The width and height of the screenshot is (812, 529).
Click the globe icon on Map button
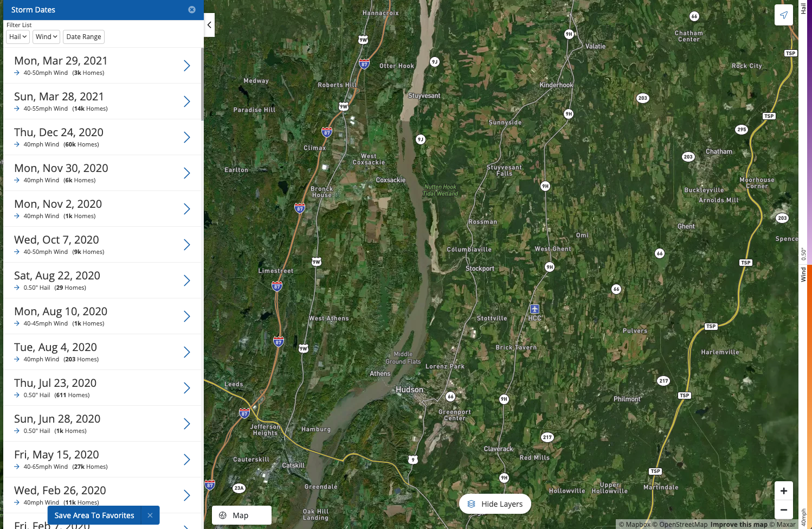(223, 515)
